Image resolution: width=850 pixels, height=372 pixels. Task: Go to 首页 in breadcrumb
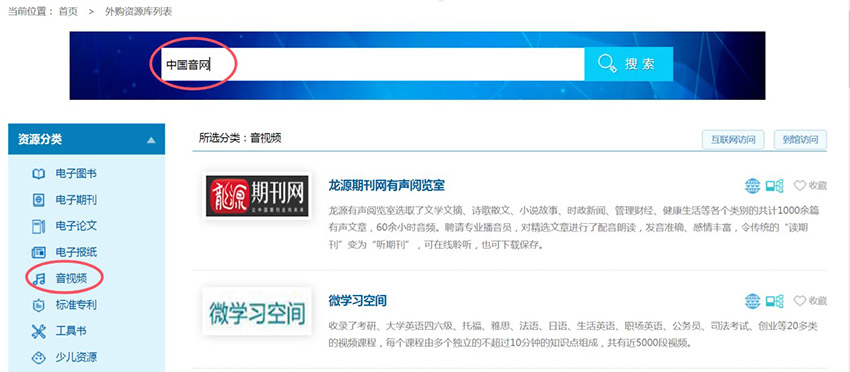68,11
